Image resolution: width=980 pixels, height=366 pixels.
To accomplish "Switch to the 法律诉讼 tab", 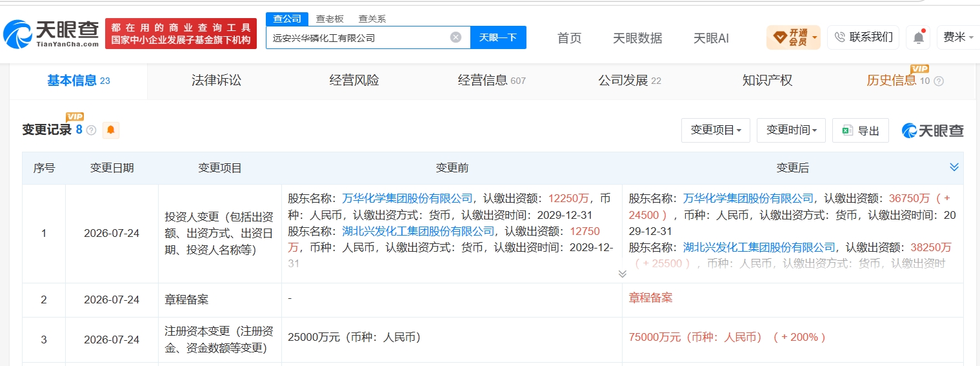I will point(216,81).
